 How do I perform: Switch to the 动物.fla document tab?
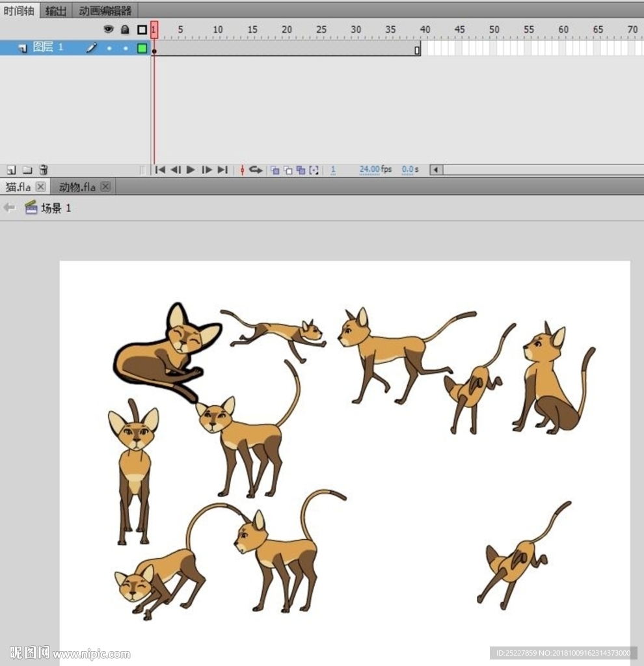(77, 187)
